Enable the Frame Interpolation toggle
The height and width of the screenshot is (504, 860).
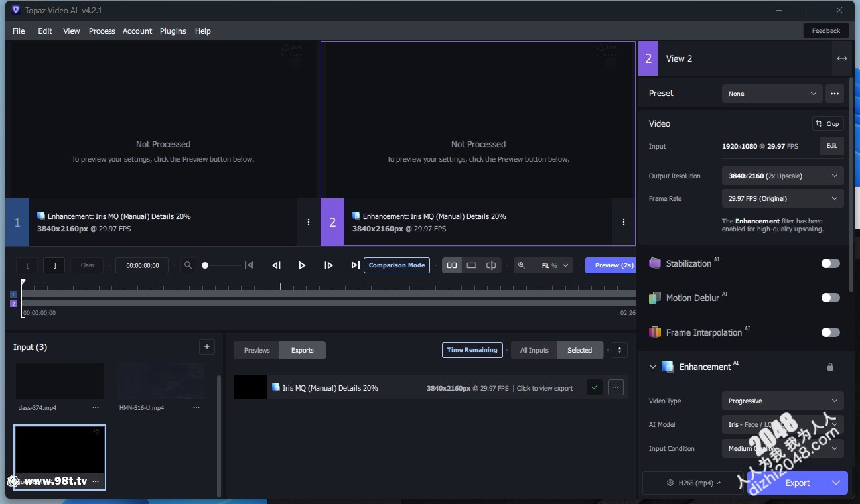tap(830, 332)
